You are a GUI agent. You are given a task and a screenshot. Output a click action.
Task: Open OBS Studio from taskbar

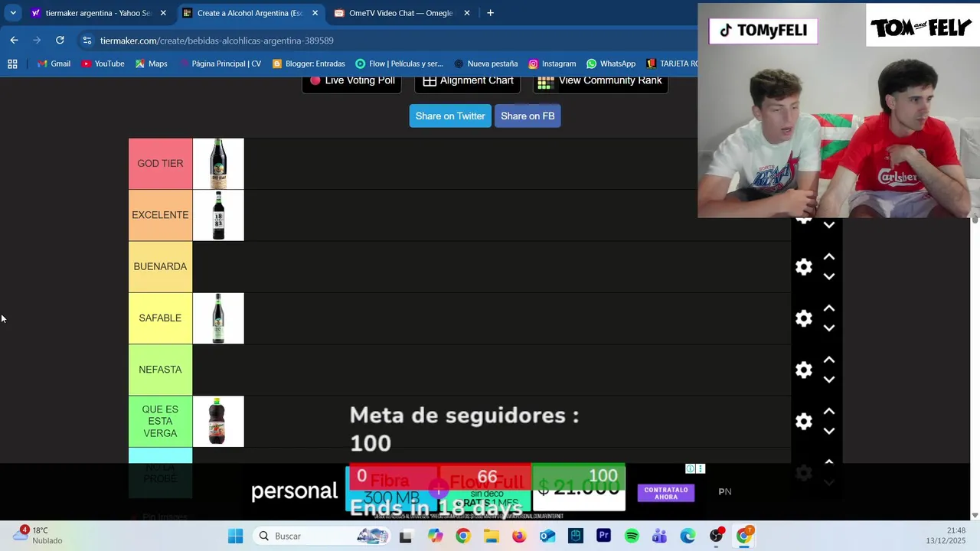coord(716,536)
